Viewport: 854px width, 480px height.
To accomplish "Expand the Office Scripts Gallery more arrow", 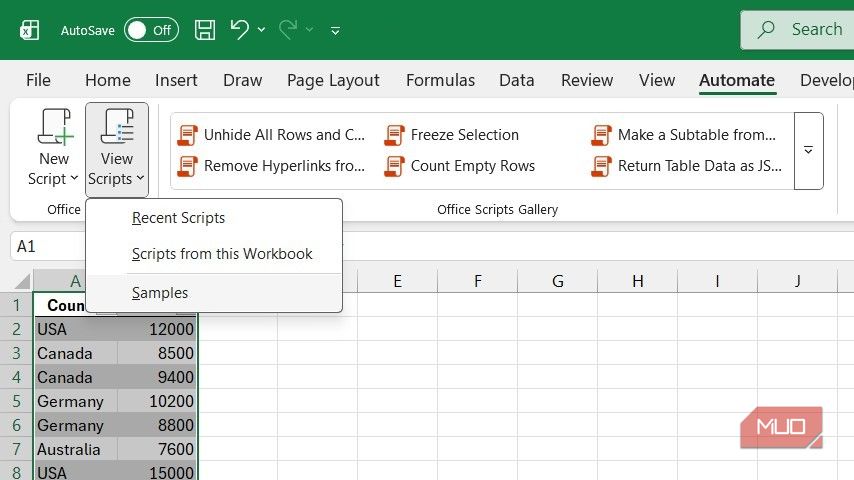I will pyautogui.click(x=808, y=151).
